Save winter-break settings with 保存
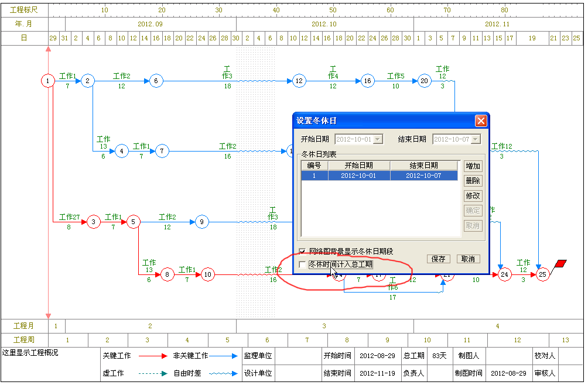The height and width of the screenshot is (385, 588). 438,259
